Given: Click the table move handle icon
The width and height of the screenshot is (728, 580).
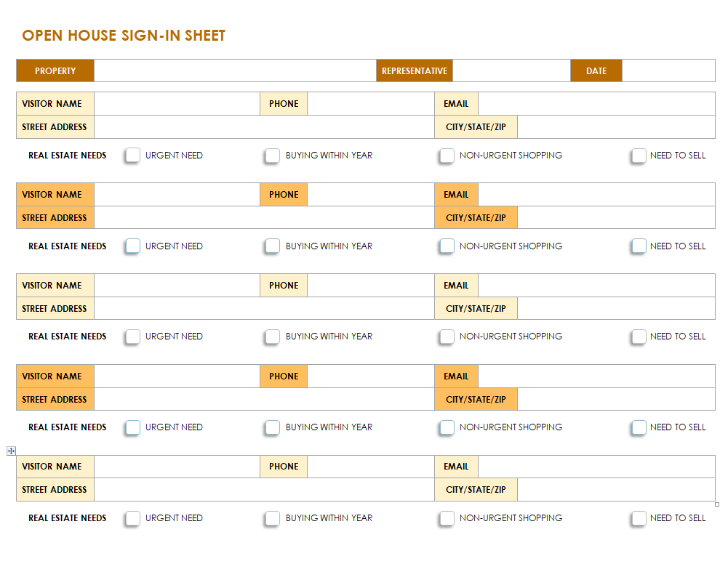Looking at the screenshot, I should tap(11, 451).
